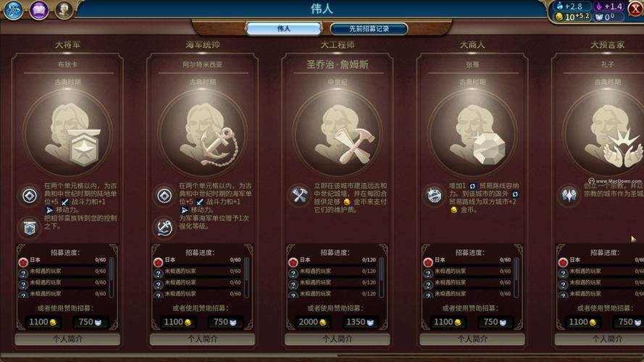The height and width of the screenshot is (362, 644).
Task: Click the leader portrait icon in top bar
Action: [64, 10]
